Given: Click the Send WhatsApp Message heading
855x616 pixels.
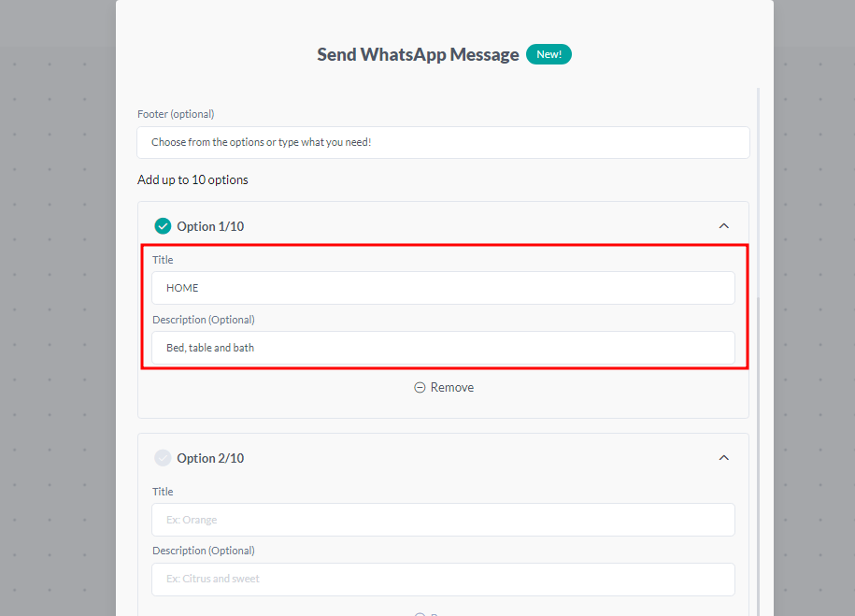Looking at the screenshot, I should click(x=418, y=54).
